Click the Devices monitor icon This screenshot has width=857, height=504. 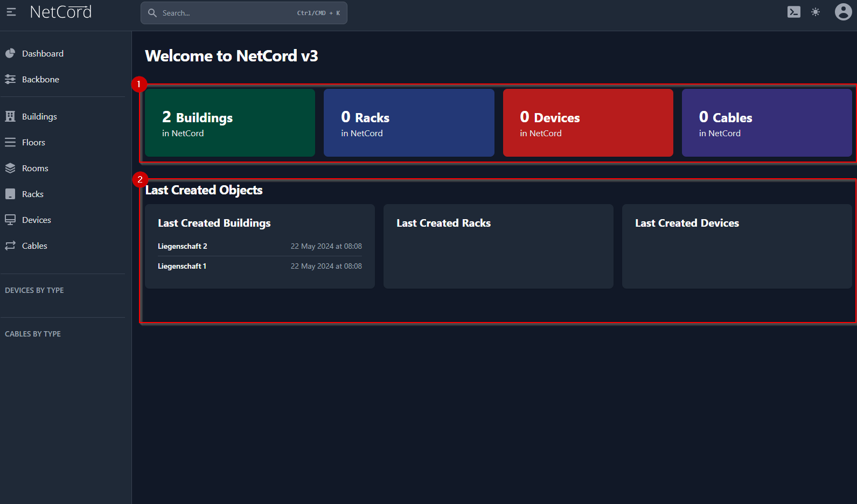click(x=10, y=220)
